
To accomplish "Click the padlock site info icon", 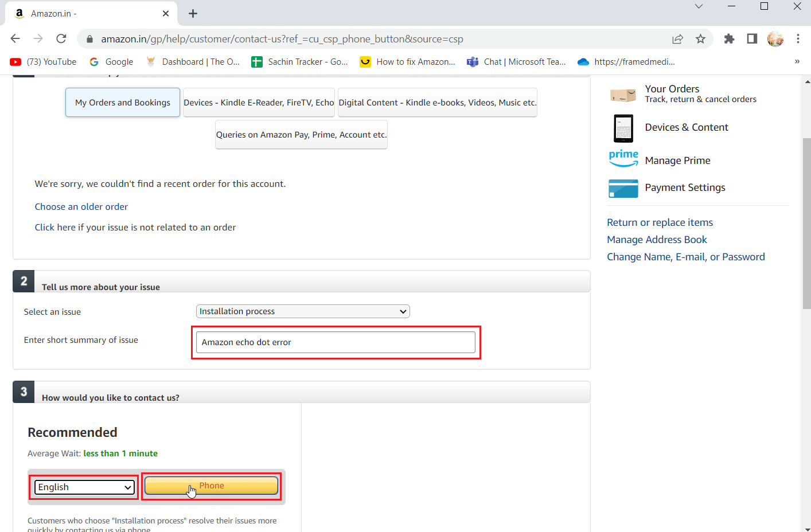I will pyautogui.click(x=89, y=39).
